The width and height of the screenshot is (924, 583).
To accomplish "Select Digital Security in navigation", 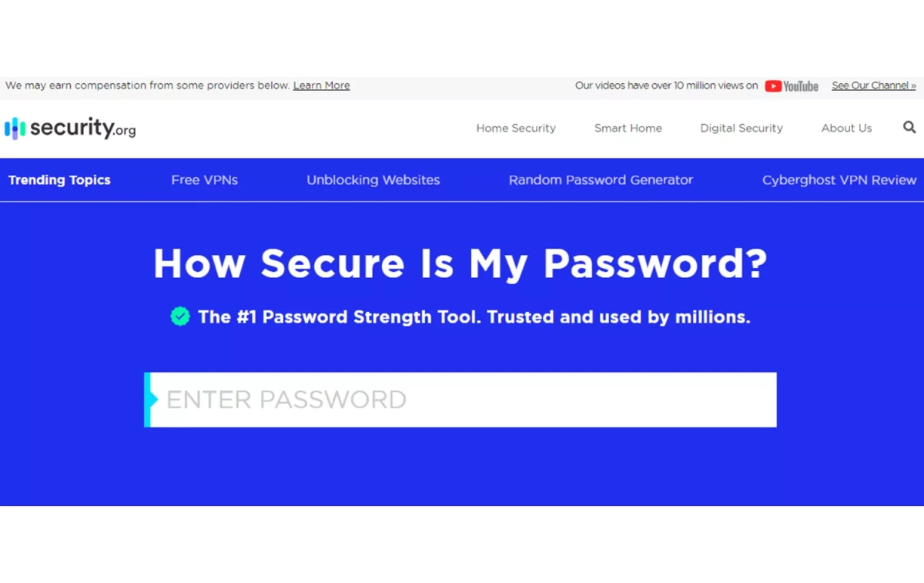I will 741,128.
